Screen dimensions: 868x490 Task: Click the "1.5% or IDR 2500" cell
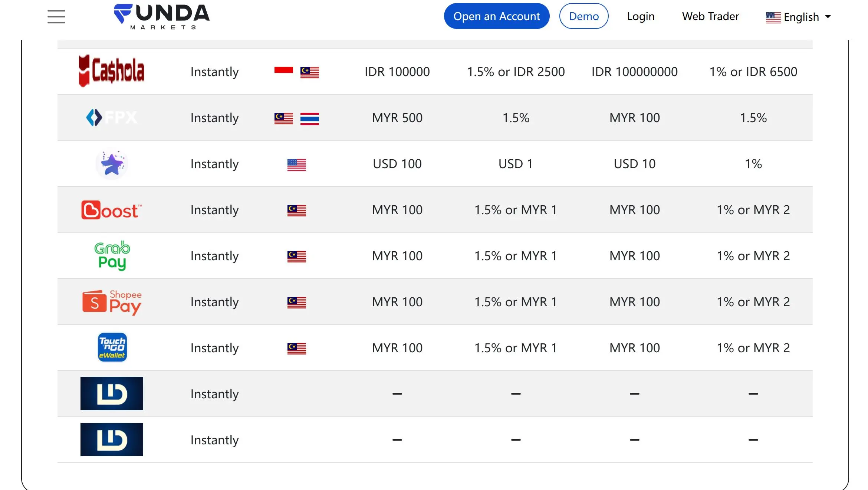point(516,72)
